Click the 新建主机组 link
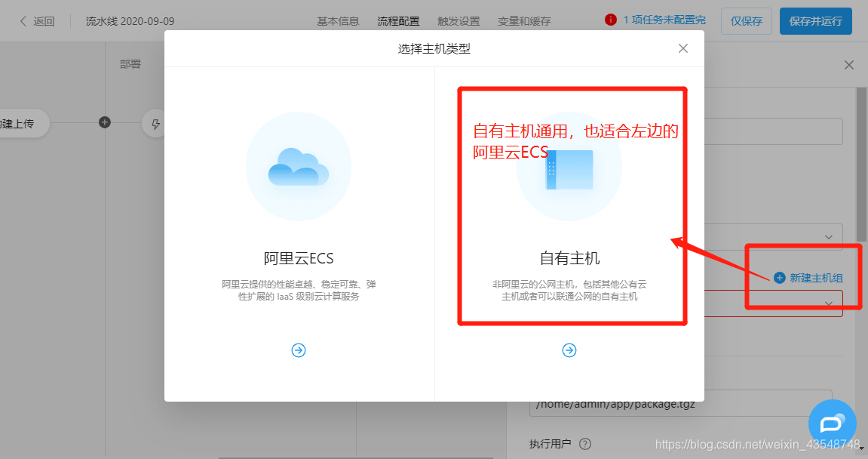868x459 pixels. tap(816, 278)
